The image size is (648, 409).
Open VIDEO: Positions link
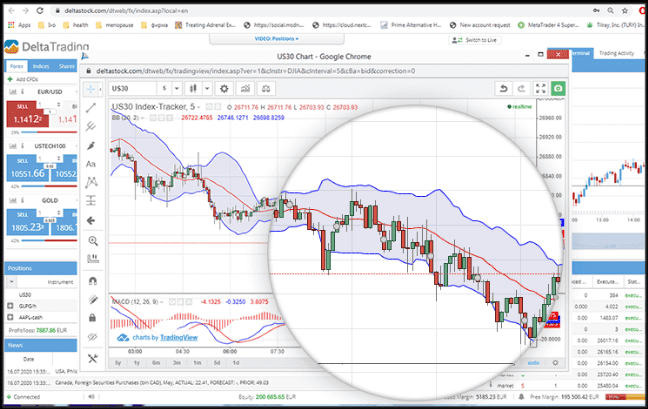point(276,39)
